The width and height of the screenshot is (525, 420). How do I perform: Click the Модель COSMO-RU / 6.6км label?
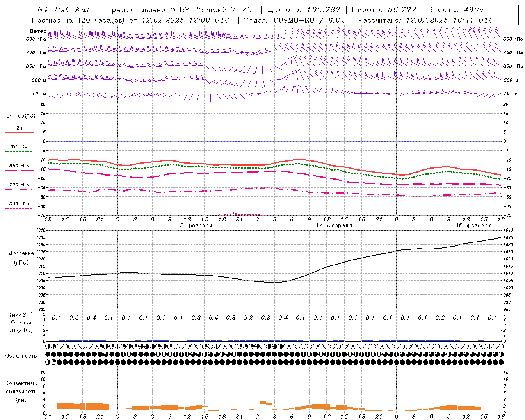(296, 20)
